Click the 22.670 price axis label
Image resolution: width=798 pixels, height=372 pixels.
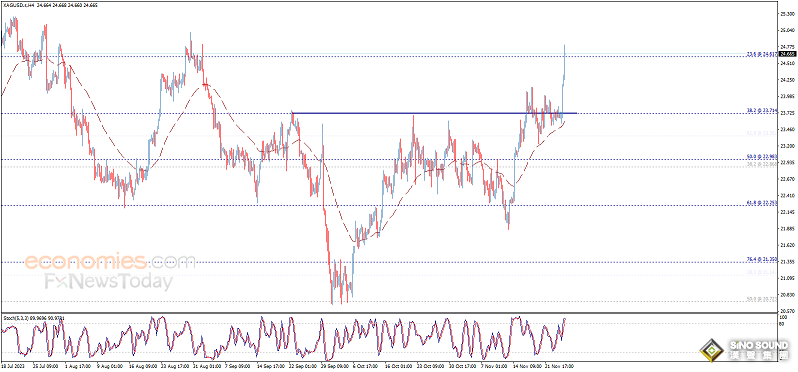[787, 179]
